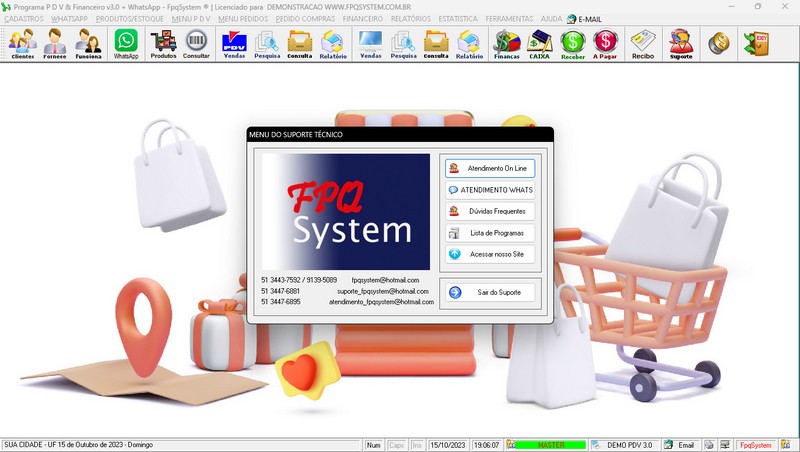Click the ATENDIMENTO WHATS button
This screenshot has height=452, width=800.
490,190
